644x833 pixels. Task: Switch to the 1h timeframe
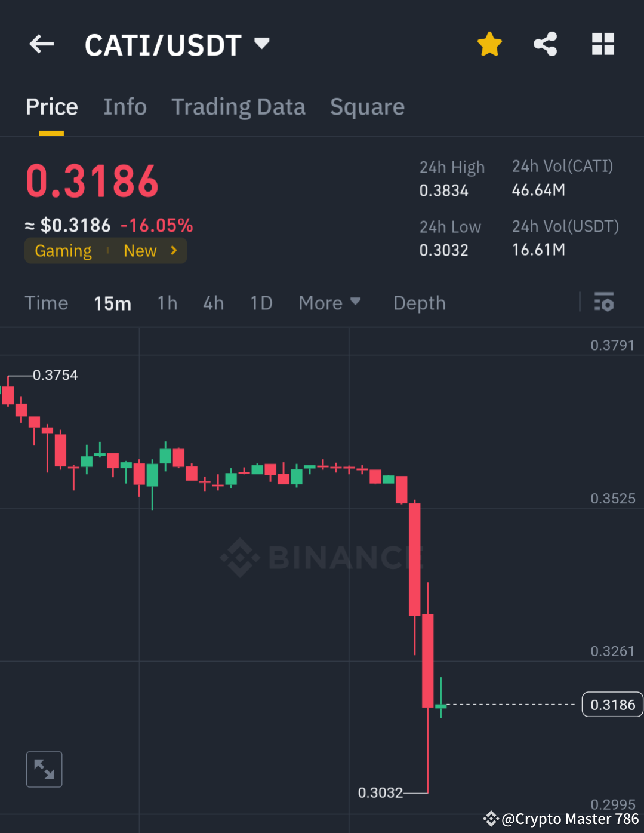[167, 303]
